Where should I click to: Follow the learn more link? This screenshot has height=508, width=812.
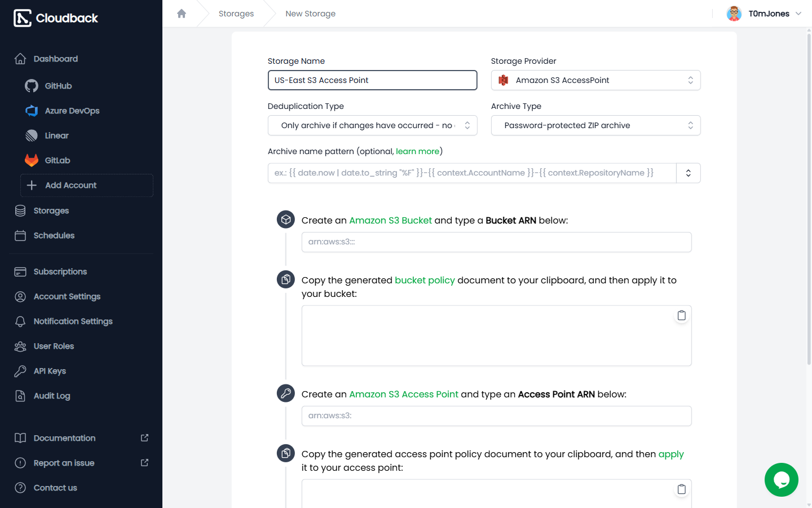click(417, 151)
